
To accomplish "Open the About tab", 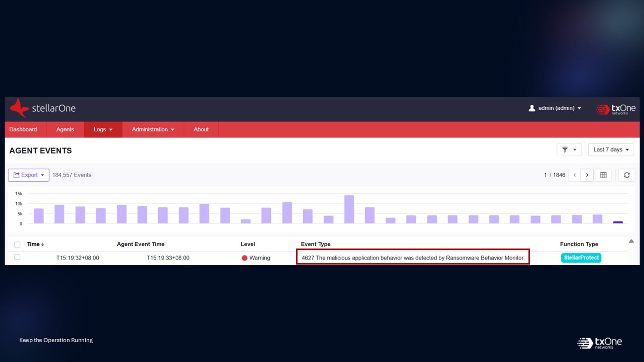I will pyautogui.click(x=201, y=129).
